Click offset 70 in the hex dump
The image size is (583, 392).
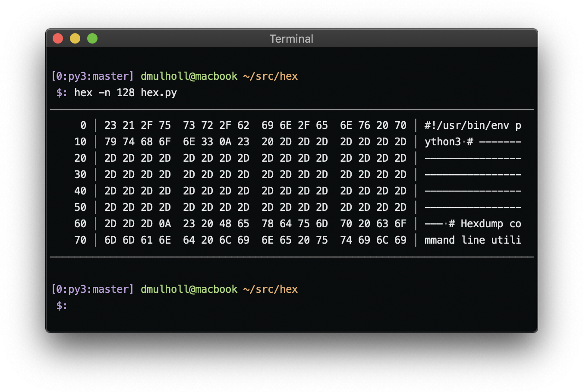click(80, 240)
